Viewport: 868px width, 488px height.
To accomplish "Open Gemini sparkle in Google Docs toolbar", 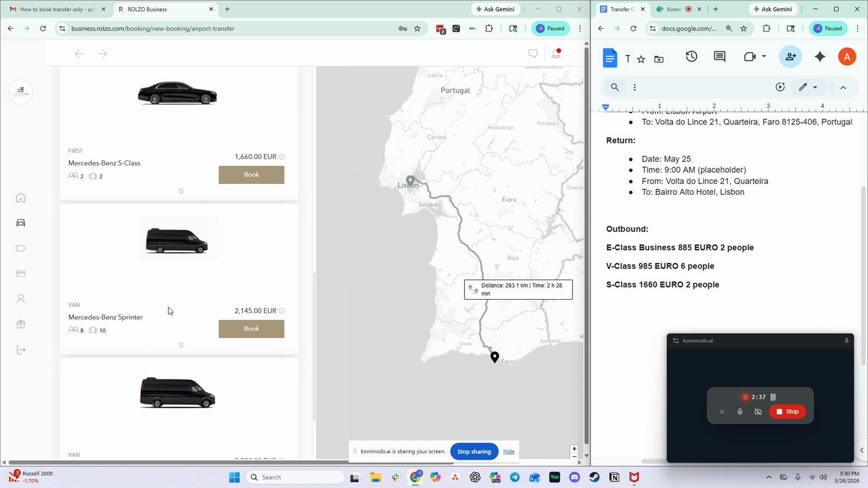I will 820,56.
